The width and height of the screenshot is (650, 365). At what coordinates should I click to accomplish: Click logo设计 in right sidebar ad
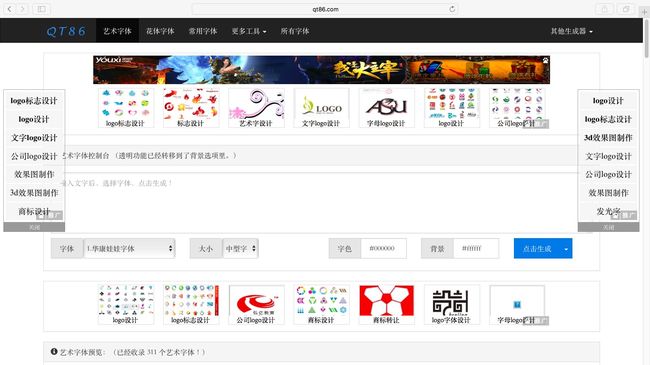pos(608,101)
